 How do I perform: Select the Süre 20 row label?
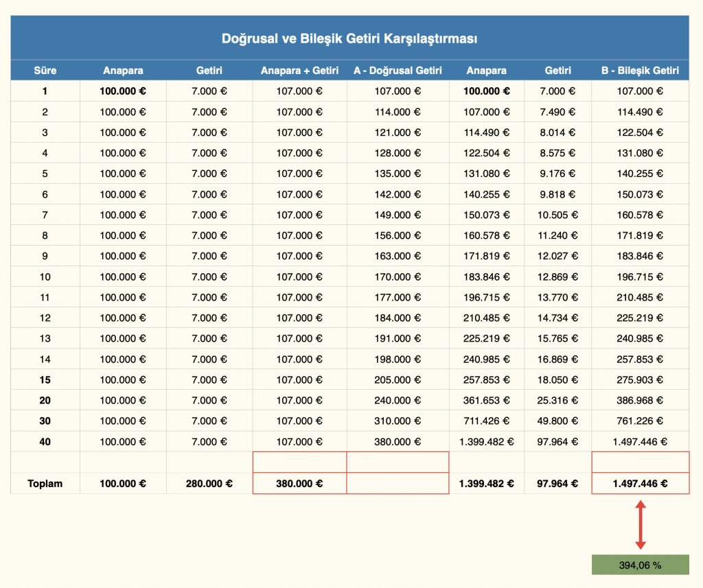tap(45, 401)
